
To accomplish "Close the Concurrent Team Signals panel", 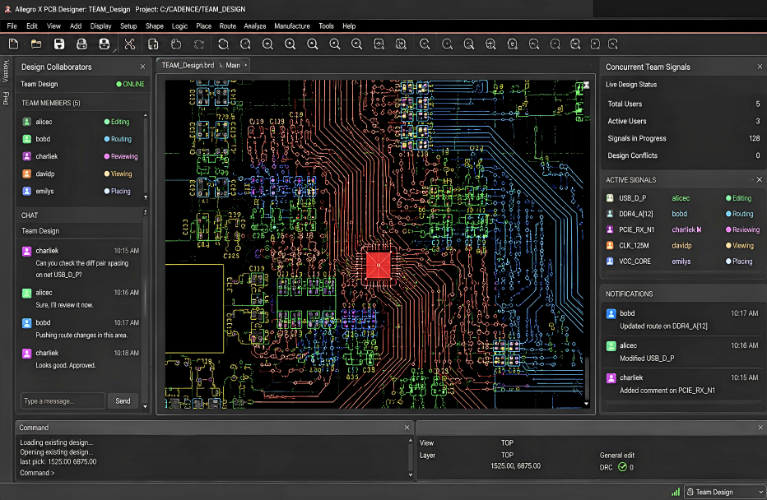I will [760, 67].
